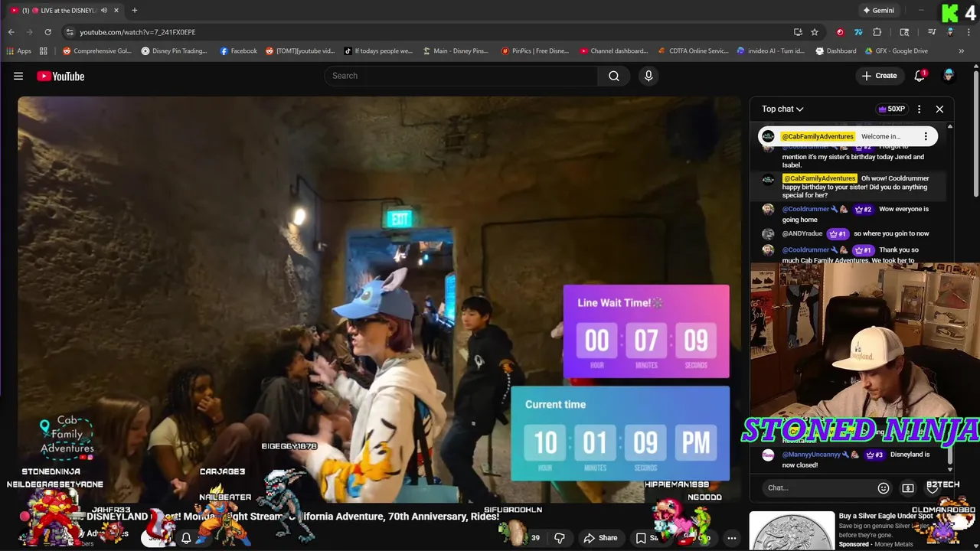Viewport: 980px width, 551px height.
Task: Open YouTube notifications bell
Action: [920, 76]
